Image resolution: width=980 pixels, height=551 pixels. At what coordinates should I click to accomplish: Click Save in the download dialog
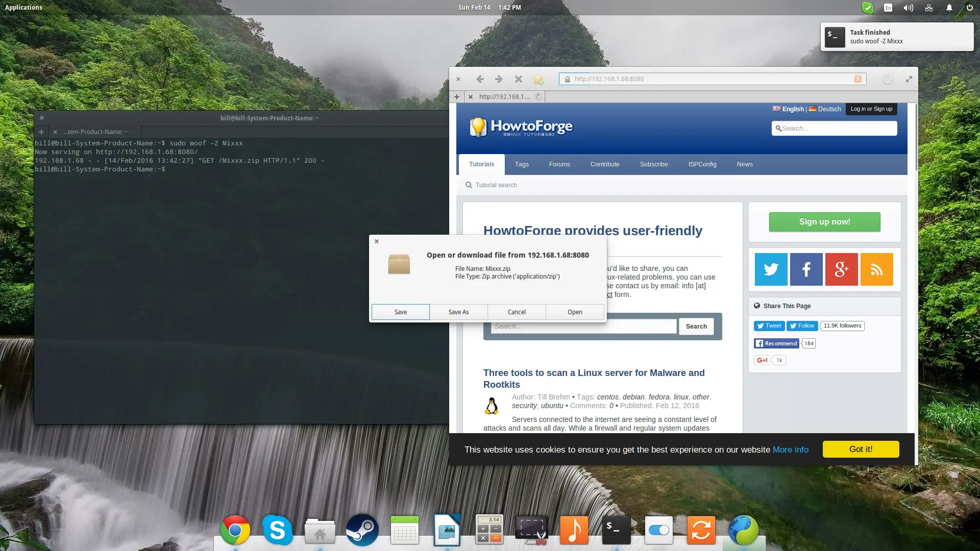401,312
